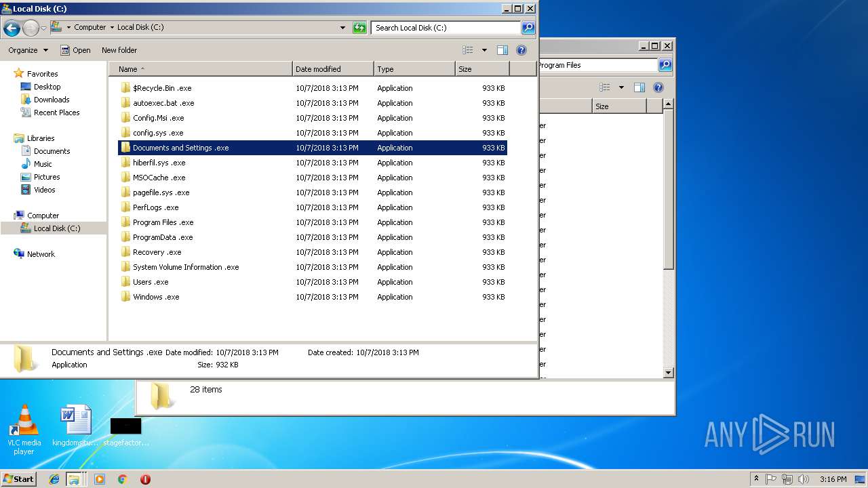Open the Help question mark icon
Screen dimensions: 868x488
pos(521,50)
